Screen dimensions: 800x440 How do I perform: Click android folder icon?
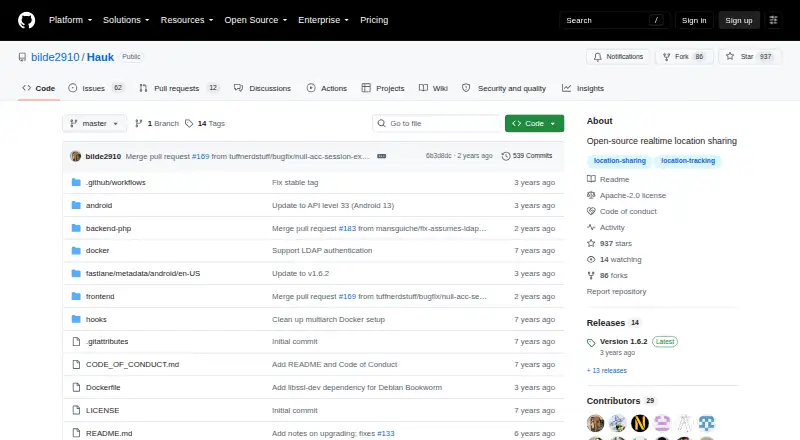coord(76,205)
